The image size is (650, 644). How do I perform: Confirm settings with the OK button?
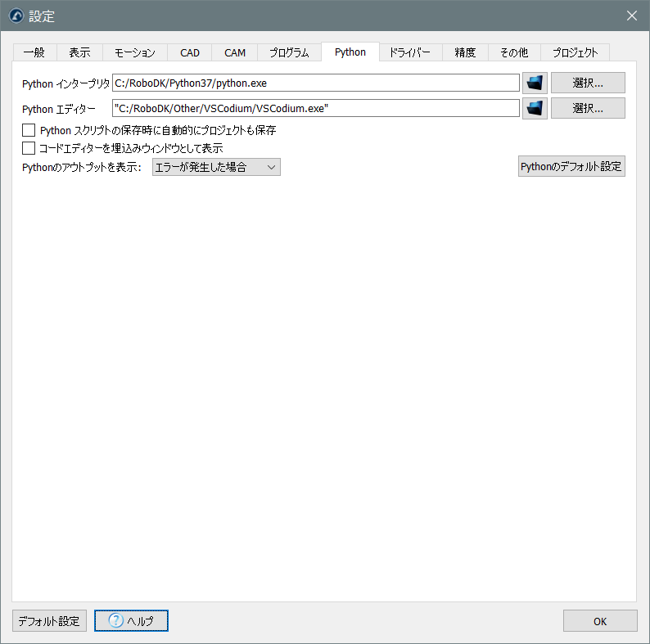600,621
